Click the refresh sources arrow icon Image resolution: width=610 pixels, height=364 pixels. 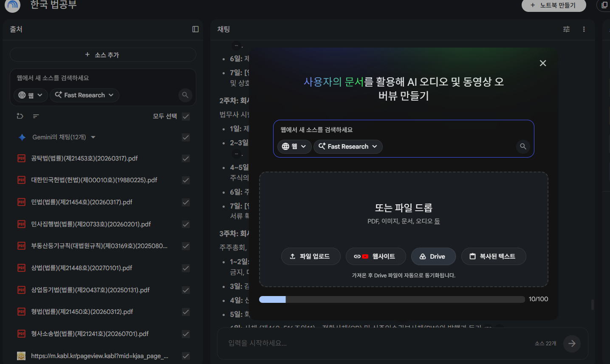click(x=20, y=116)
